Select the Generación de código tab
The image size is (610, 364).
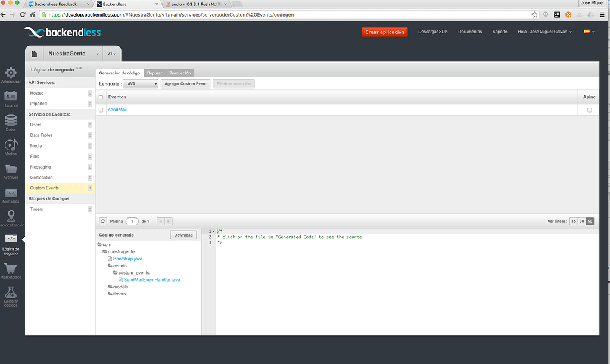pyautogui.click(x=119, y=73)
